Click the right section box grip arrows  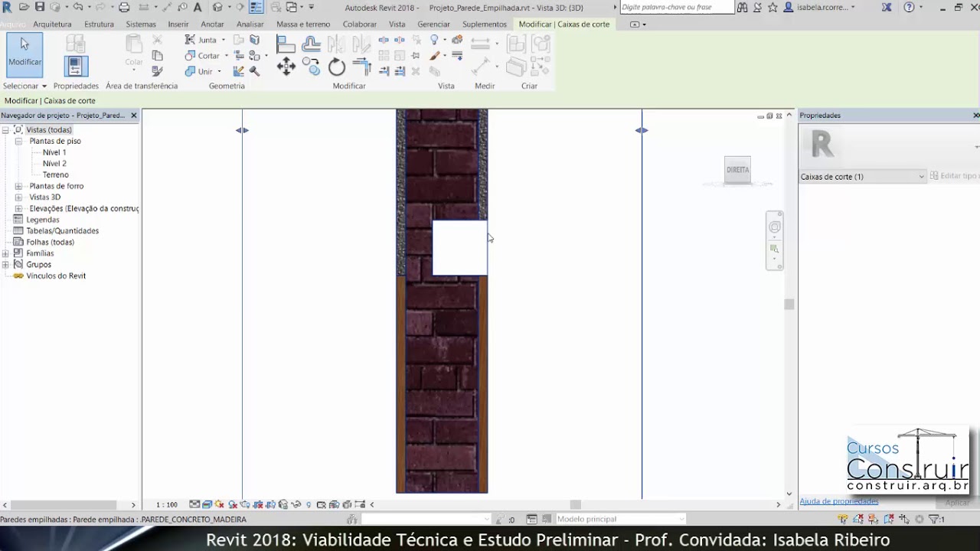pos(642,131)
